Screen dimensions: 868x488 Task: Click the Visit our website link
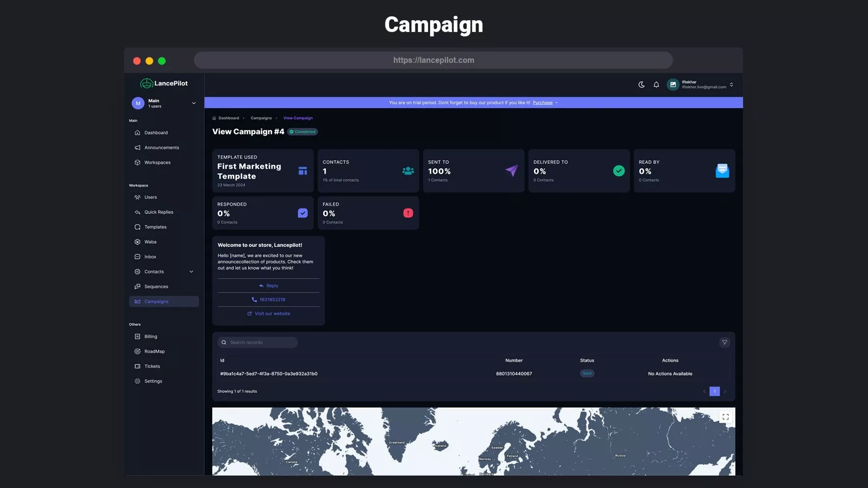coord(272,314)
